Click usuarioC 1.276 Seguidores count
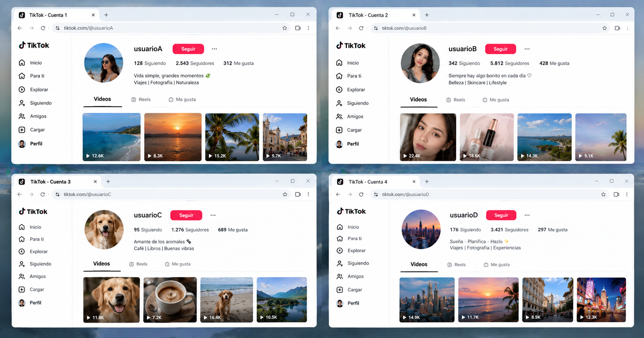This screenshot has height=338, width=644. tap(190, 230)
